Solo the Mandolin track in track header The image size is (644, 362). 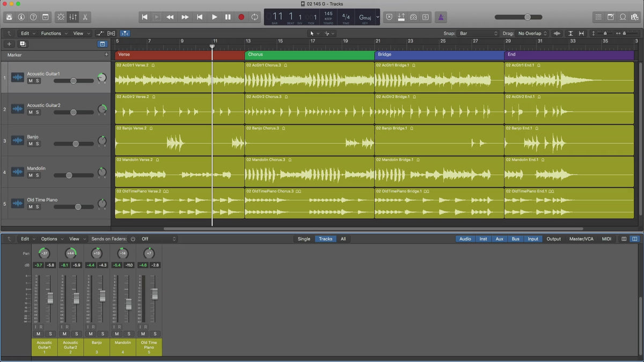point(38,175)
